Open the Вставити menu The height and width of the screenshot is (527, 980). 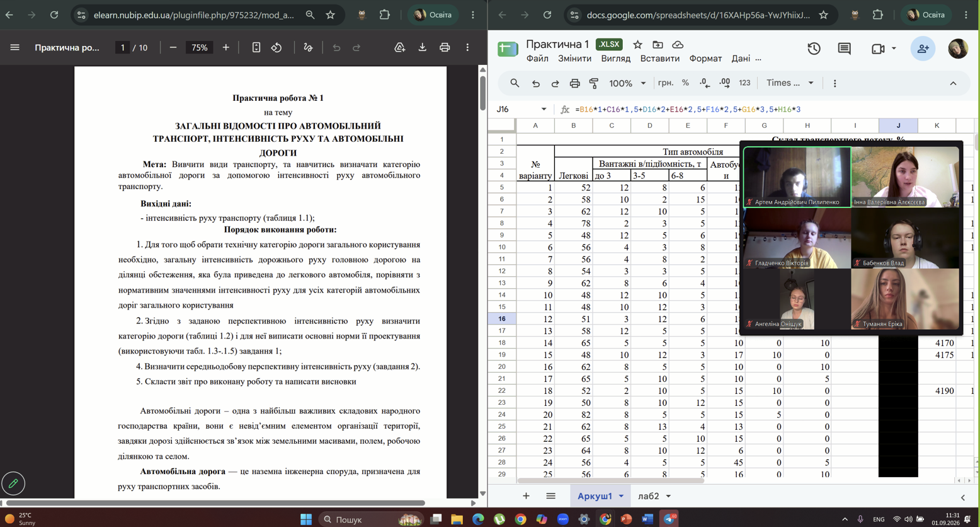coord(659,59)
